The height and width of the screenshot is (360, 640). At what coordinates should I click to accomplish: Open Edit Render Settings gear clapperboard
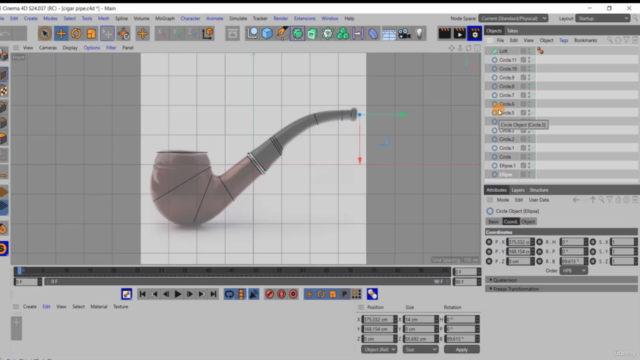(x=475, y=33)
